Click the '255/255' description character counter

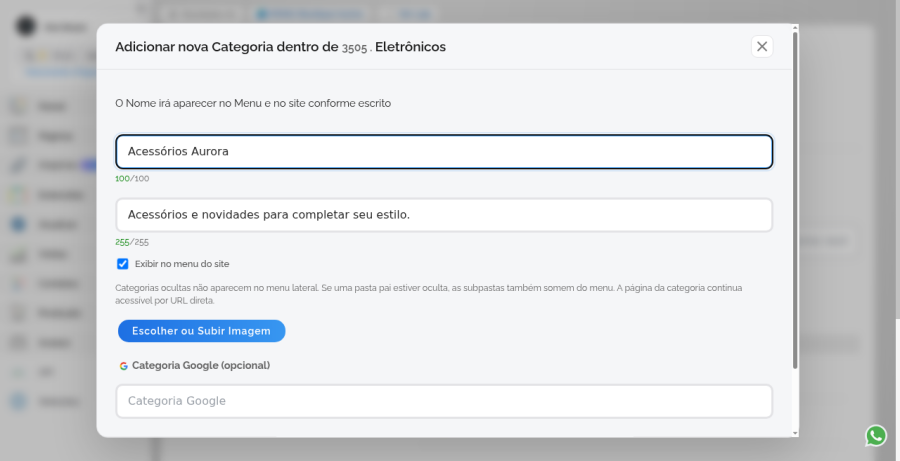132,242
